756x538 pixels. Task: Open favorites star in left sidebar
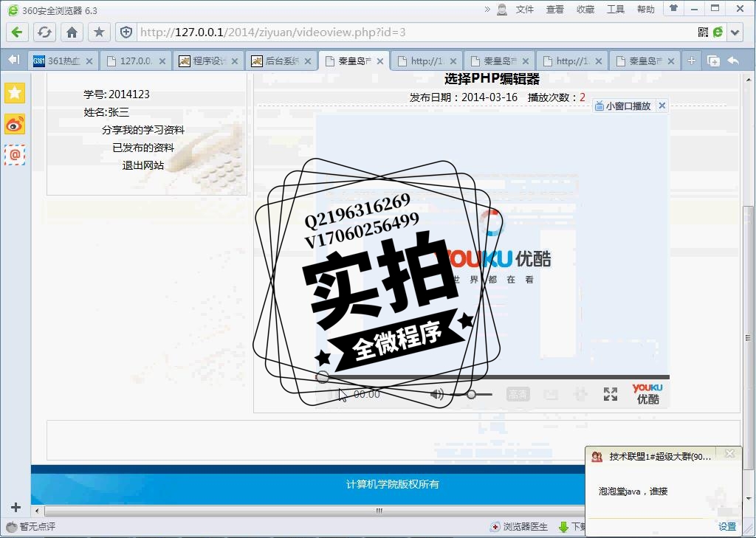15,92
